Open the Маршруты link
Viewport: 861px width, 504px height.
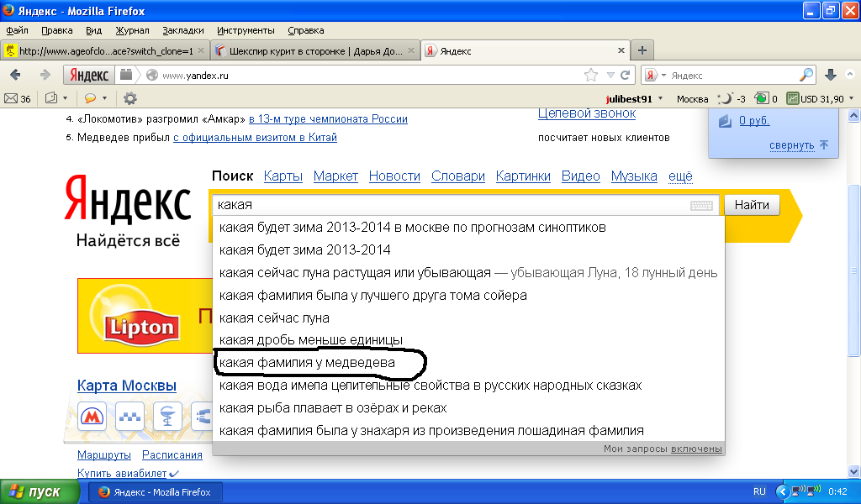(x=103, y=454)
